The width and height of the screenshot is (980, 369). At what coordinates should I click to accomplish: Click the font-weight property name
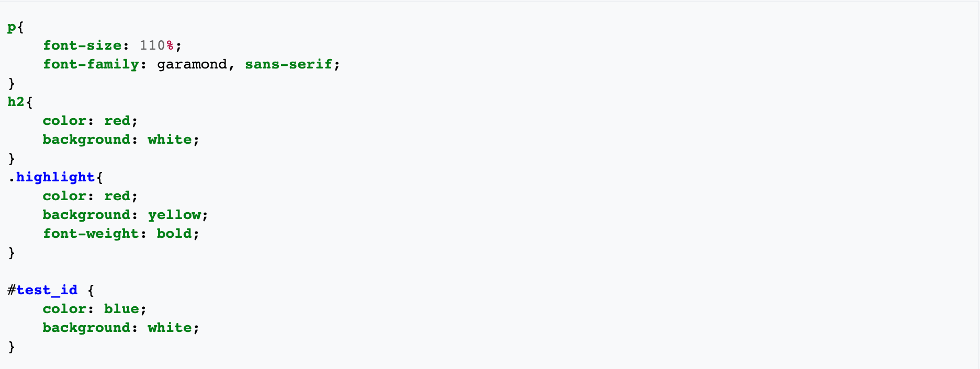click(x=91, y=234)
